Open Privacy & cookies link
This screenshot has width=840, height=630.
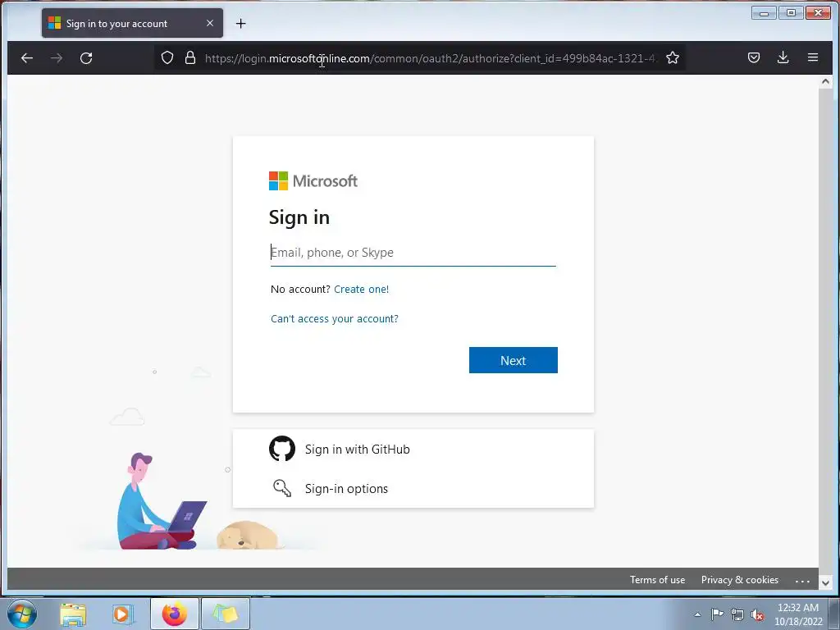(x=740, y=580)
